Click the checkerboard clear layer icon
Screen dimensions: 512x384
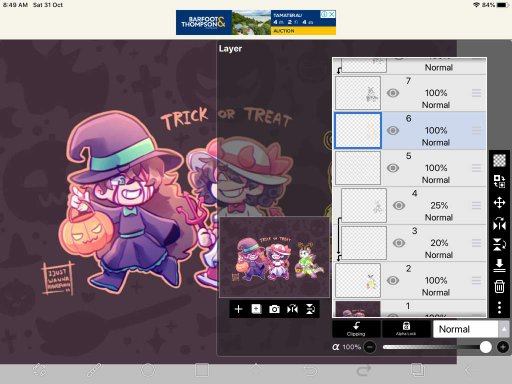point(499,160)
